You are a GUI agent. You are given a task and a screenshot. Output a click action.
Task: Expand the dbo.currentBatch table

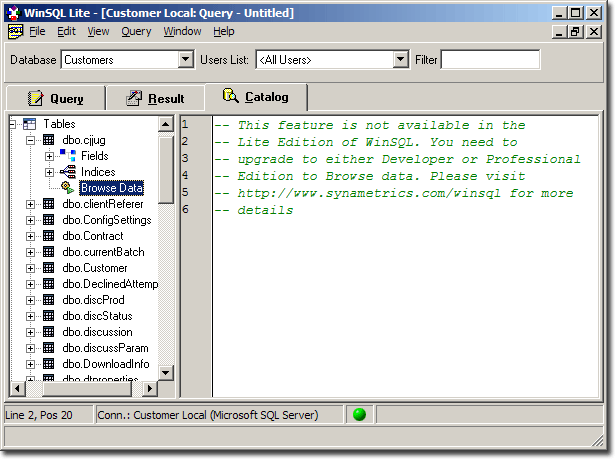30,252
